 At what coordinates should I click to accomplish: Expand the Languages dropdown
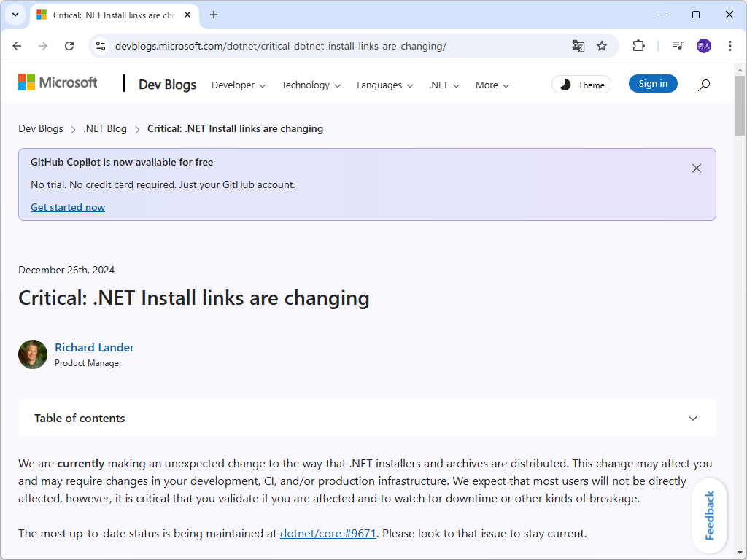[x=384, y=85]
